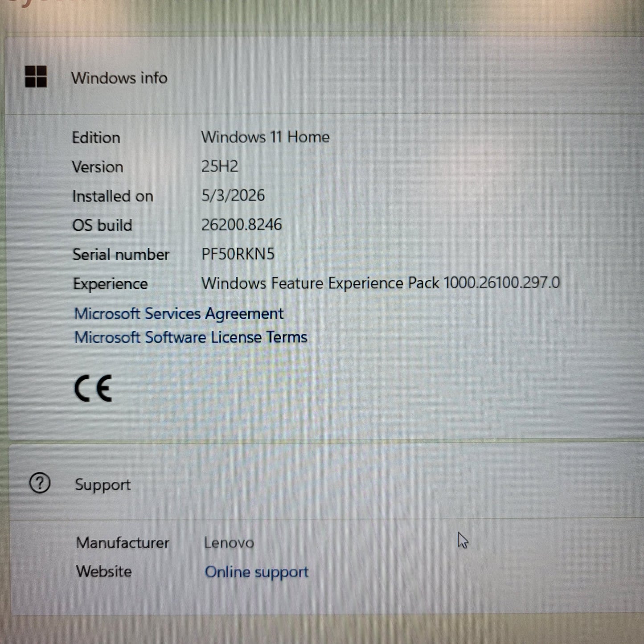This screenshot has height=644, width=644.
Task: Click the Version label
Action: point(98,167)
